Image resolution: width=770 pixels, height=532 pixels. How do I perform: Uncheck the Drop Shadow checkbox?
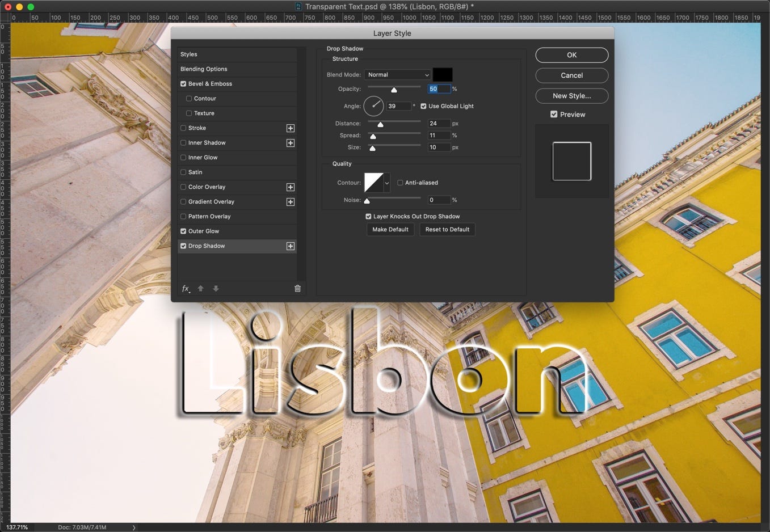[183, 246]
